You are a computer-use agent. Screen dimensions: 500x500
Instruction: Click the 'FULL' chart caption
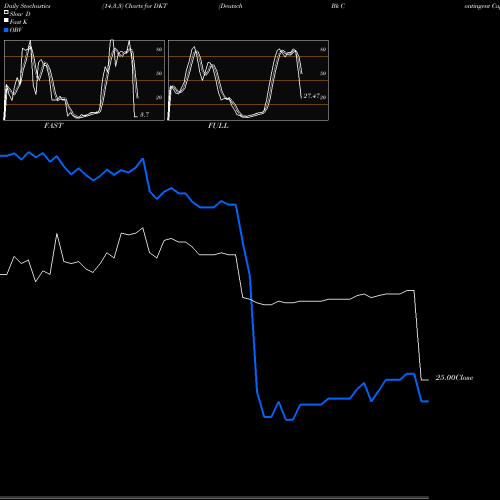(x=218, y=126)
